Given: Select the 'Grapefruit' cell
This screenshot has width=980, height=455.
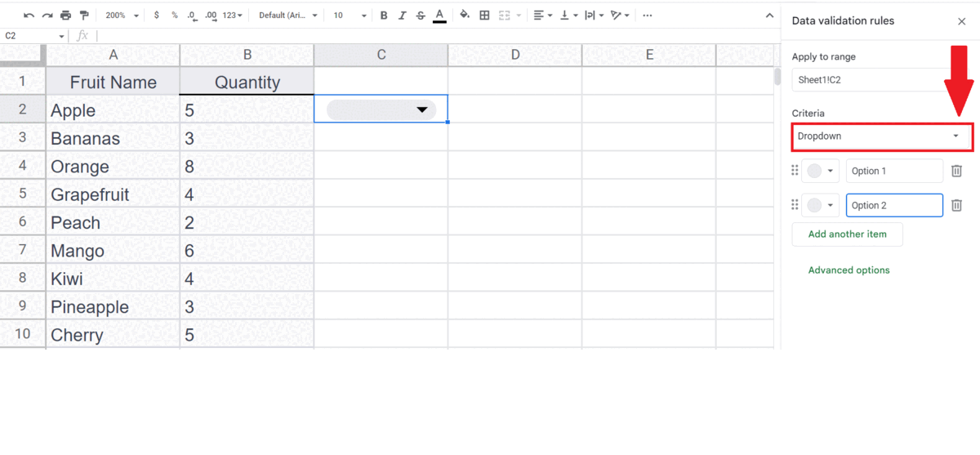Looking at the screenshot, I should [113, 194].
